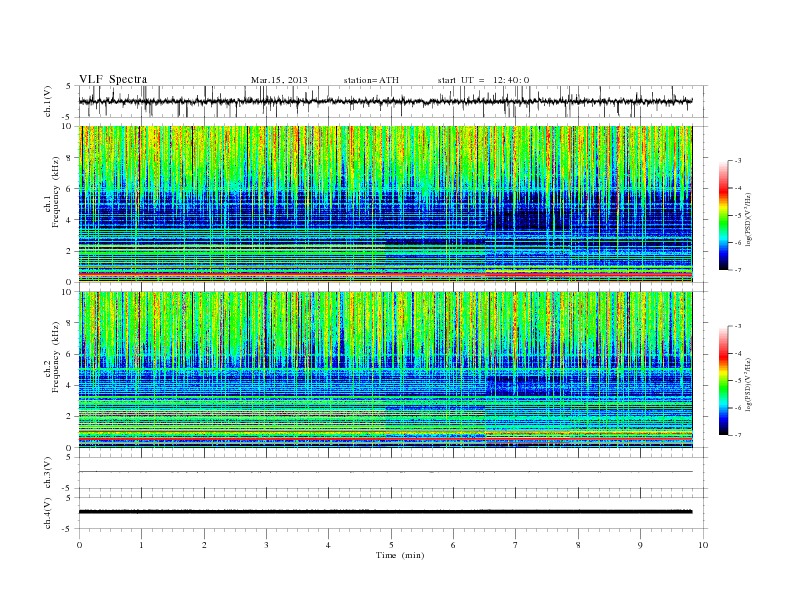Click the ch.1 color bar "log(PSD)(V²/Hz)" label
The height and width of the screenshot is (612, 792).
(749, 219)
